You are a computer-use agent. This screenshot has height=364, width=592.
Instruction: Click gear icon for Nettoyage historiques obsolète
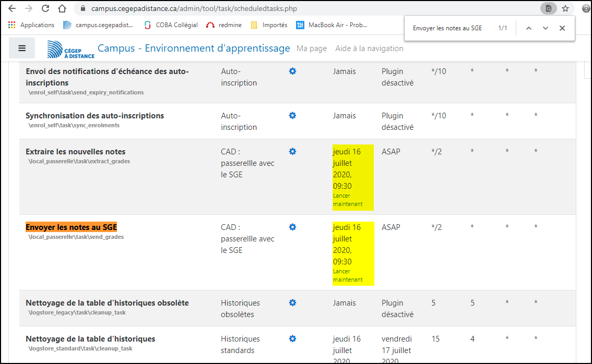click(292, 302)
